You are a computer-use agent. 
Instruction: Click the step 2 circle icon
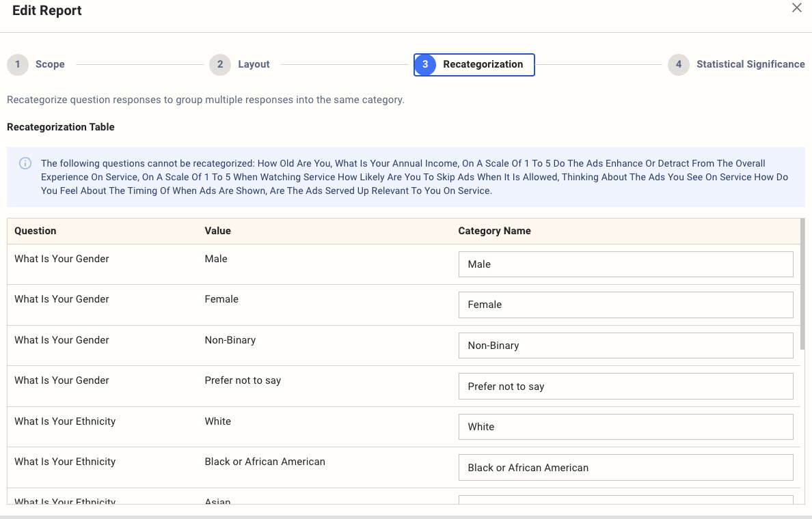click(219, 64)
